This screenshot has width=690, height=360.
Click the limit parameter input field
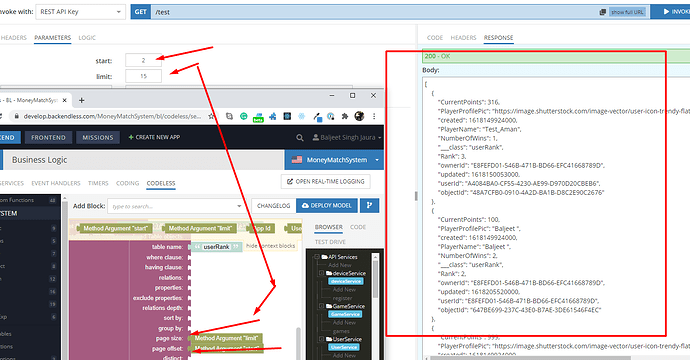[x=143, y=76]
